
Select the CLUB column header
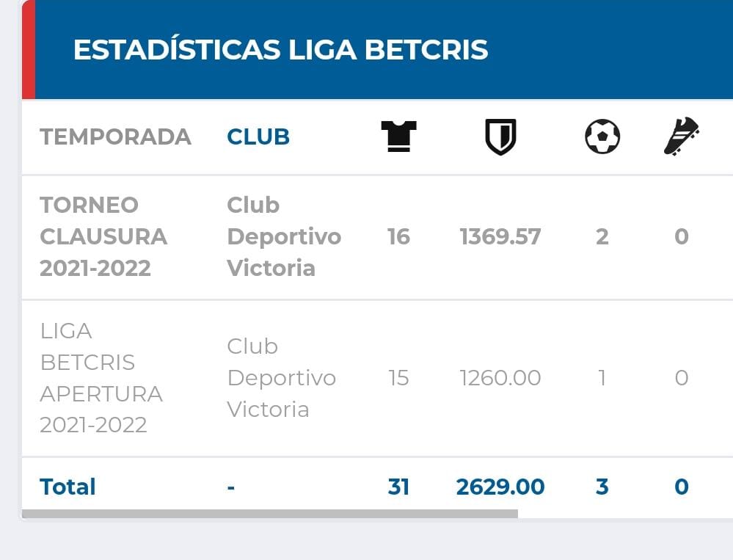258,137
